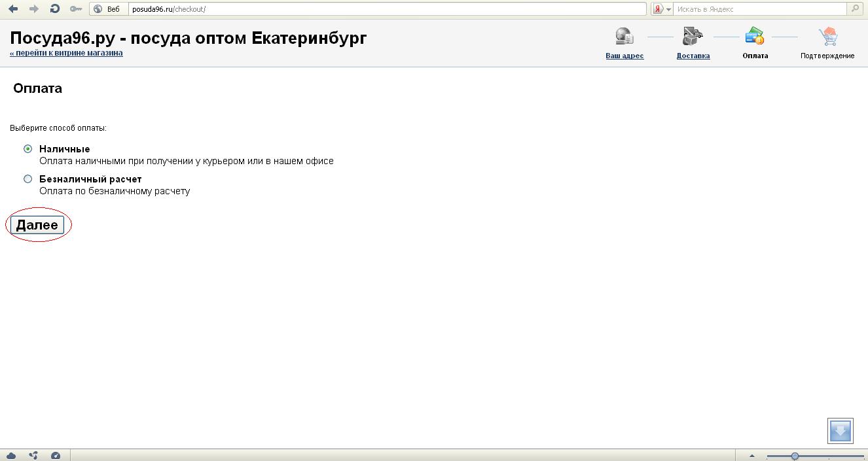This screenshot has width=868, height=461.
Task: Select the Безналичный расчет radio button
Action: click(27, 179)
